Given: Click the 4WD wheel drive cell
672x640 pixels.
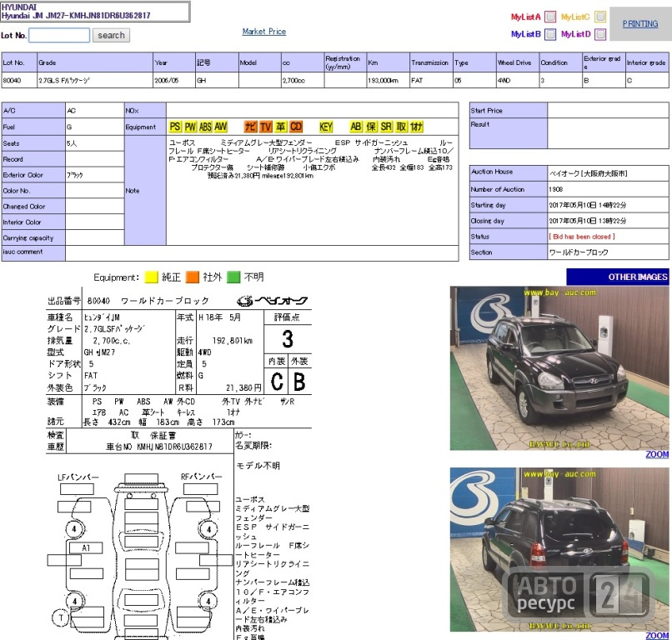Looking at the screenshot, I should pyautogui.click(x=517, y=81).
